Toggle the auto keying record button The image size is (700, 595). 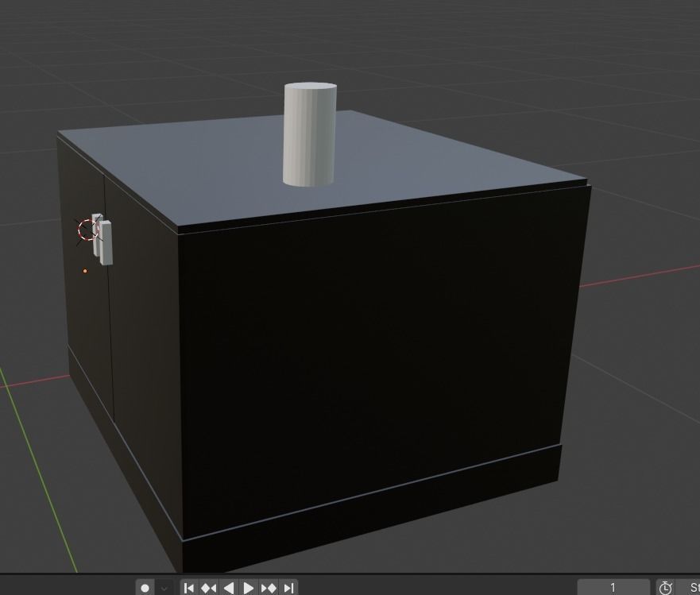pos(145,588)
